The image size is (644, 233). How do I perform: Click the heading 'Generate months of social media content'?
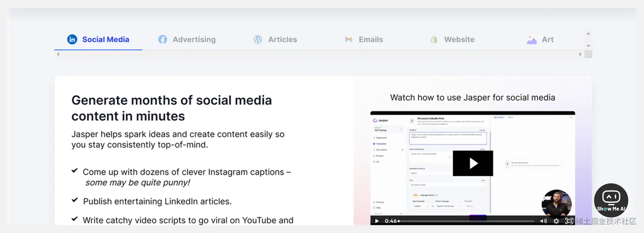(172, 108)
